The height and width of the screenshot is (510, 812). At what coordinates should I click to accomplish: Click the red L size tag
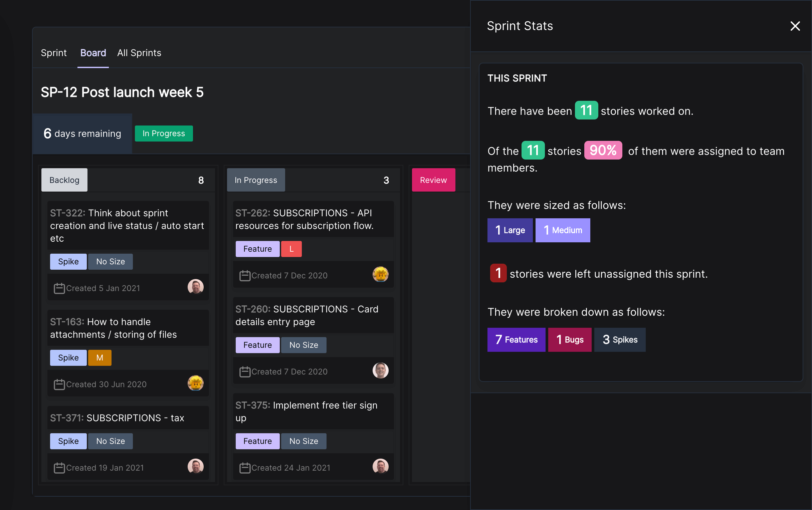coord(291,249)
